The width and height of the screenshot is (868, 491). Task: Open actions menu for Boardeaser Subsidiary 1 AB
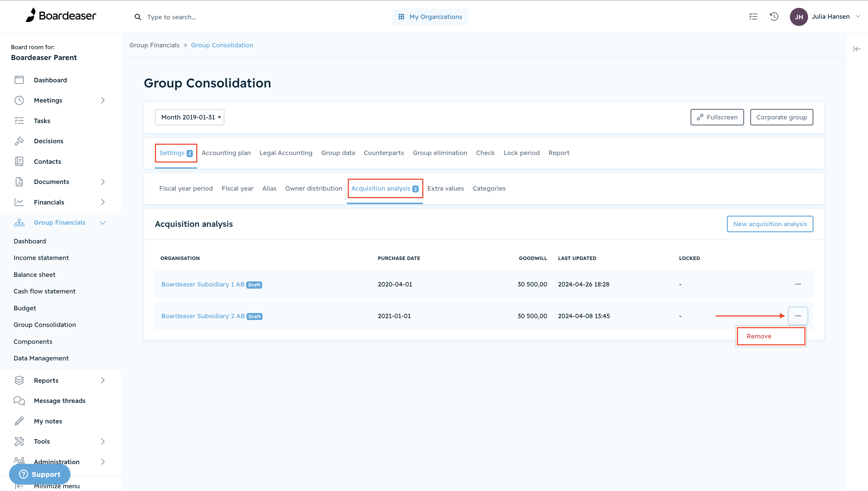coord(798,284)
